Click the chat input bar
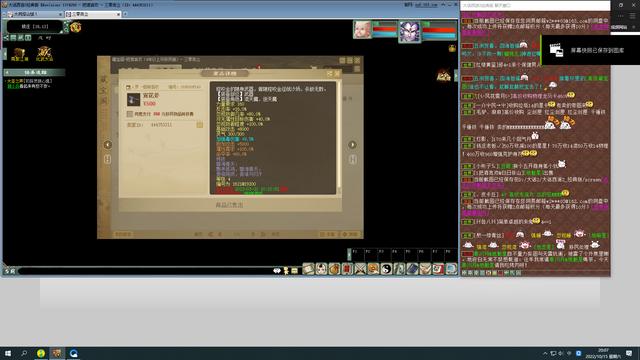Screen dimensions: 640x360 pyautogui.click(x=145, y=271)
